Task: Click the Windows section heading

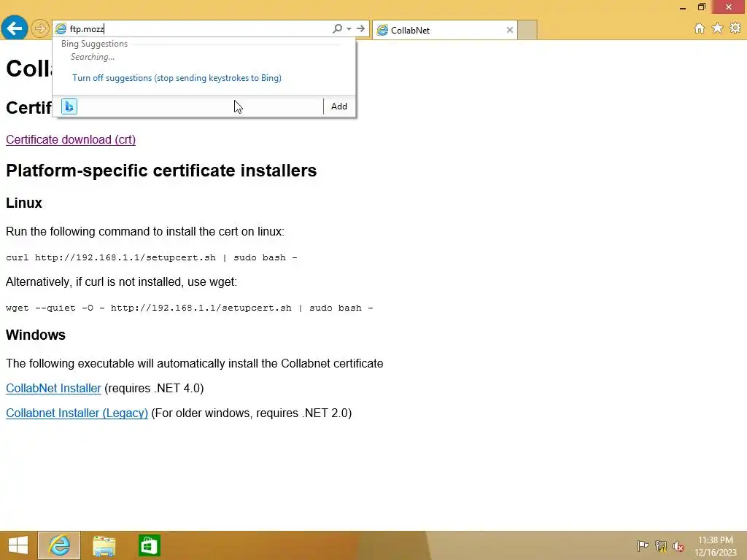Action: 36,335
